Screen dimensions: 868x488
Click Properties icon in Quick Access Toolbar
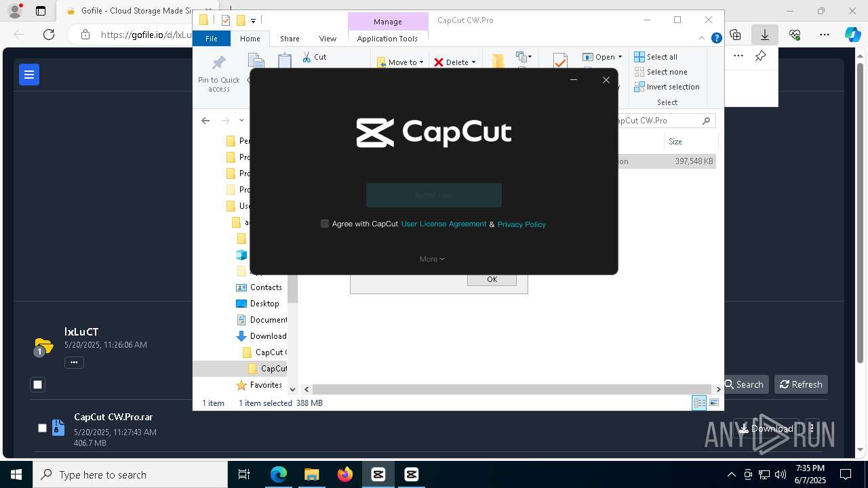[x=226, y=20]
